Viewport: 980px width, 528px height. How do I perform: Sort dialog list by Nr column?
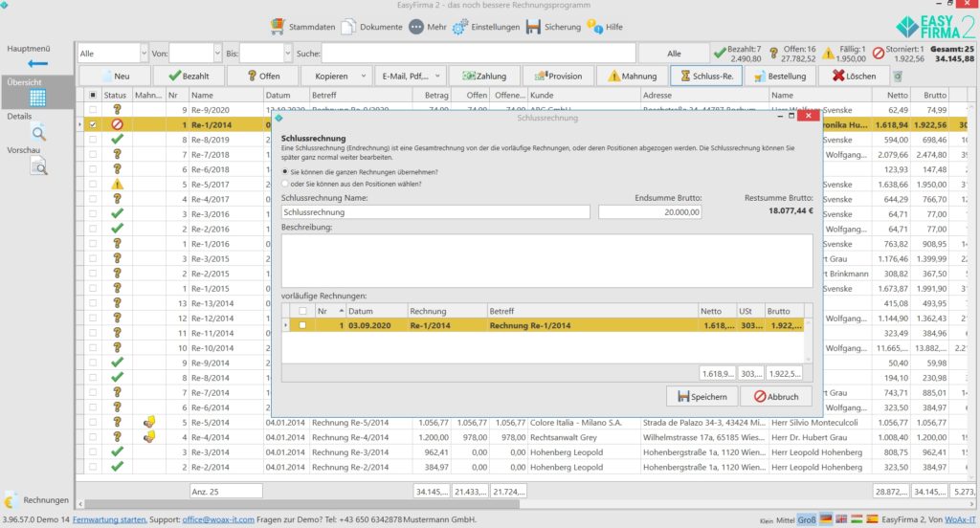tap(329, 311)
